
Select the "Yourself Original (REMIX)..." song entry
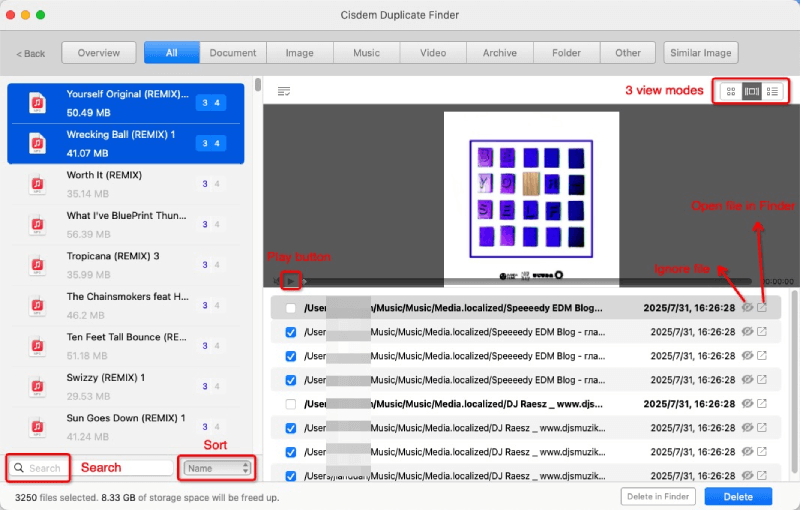(x=126, y=104)
